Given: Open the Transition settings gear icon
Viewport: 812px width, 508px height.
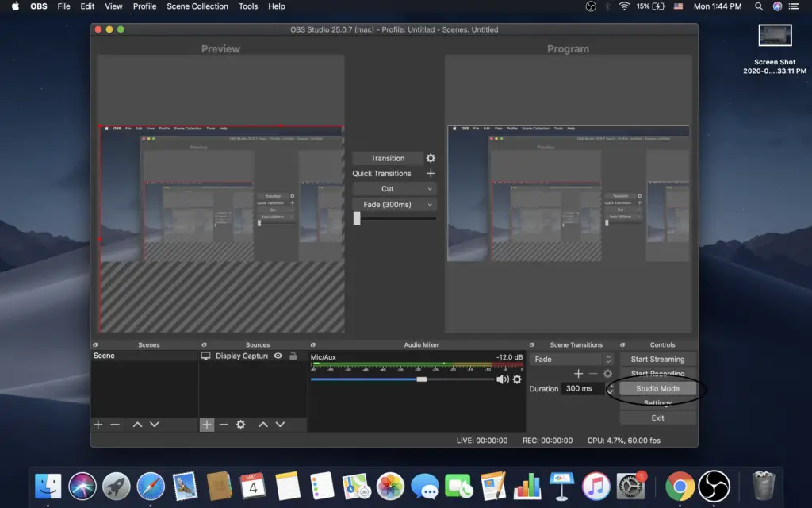Looking at the screenshot, I should pos(431,158).
